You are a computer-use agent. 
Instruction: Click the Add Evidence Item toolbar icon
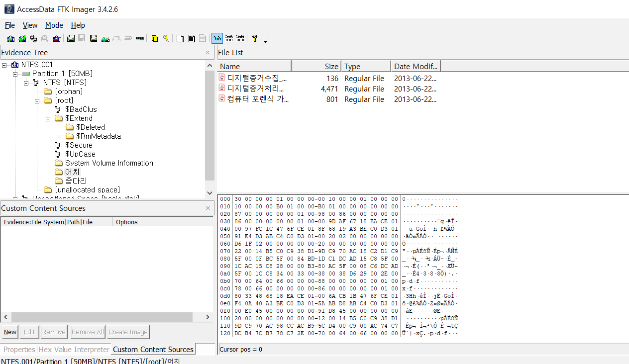click(x=10, y=38)
